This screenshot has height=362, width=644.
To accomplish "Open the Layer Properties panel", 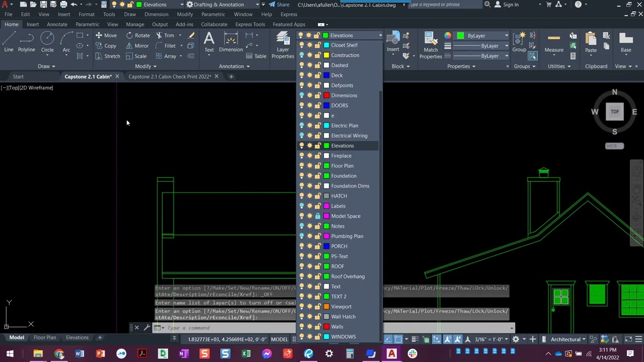I will click(283, 45).
